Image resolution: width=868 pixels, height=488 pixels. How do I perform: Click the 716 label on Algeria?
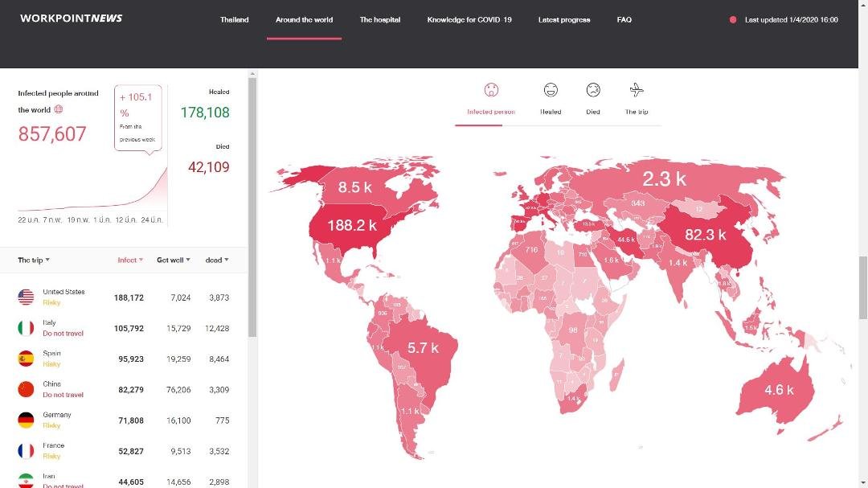pos(531,250)
